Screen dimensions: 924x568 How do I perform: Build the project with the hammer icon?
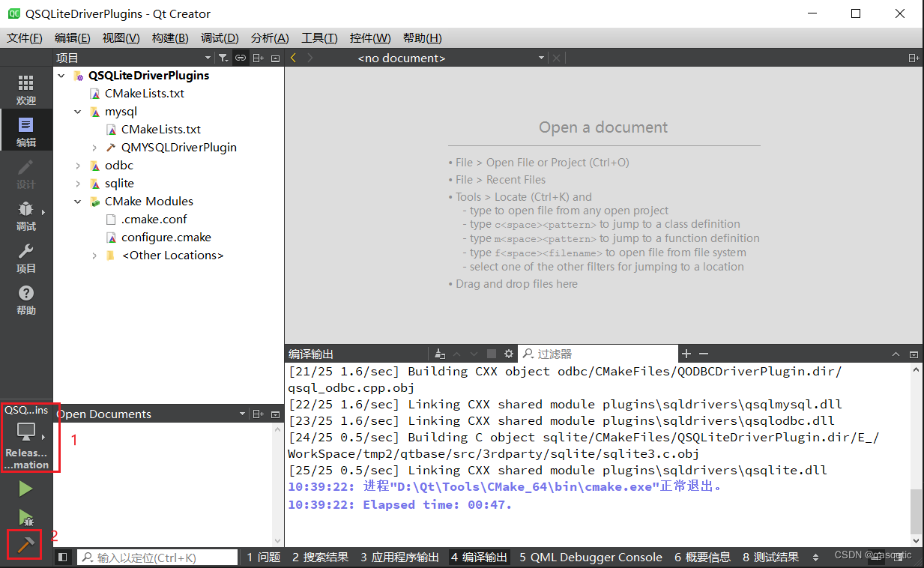[25, 545]
